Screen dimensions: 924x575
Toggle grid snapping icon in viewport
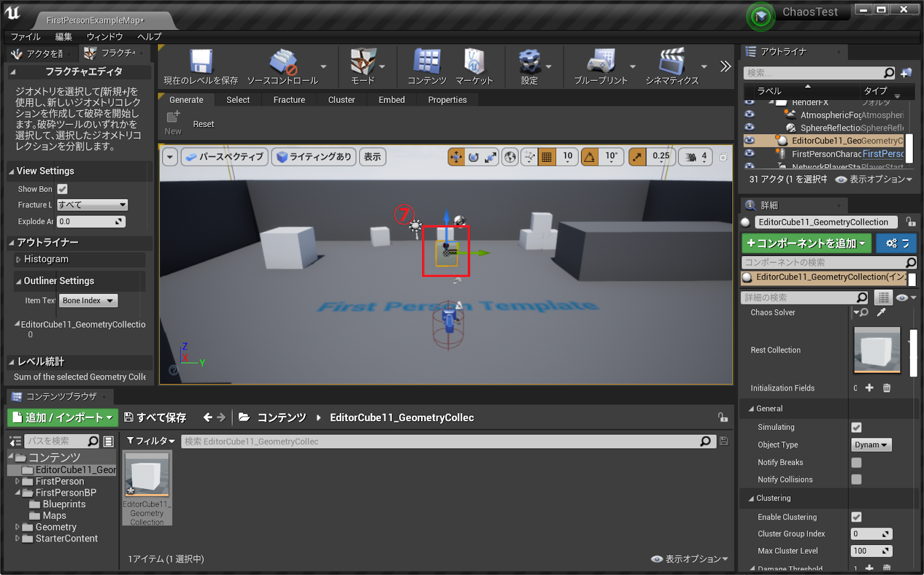pos(547,157)
